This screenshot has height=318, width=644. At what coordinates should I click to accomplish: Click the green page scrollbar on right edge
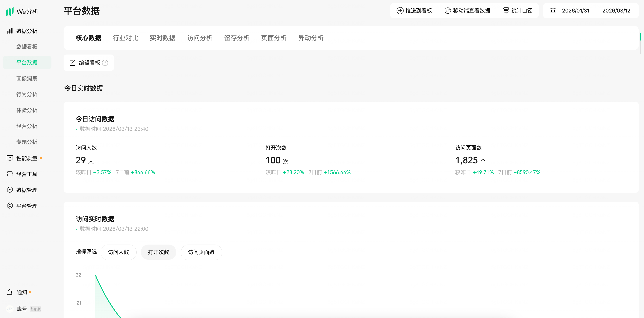(641, 37)
